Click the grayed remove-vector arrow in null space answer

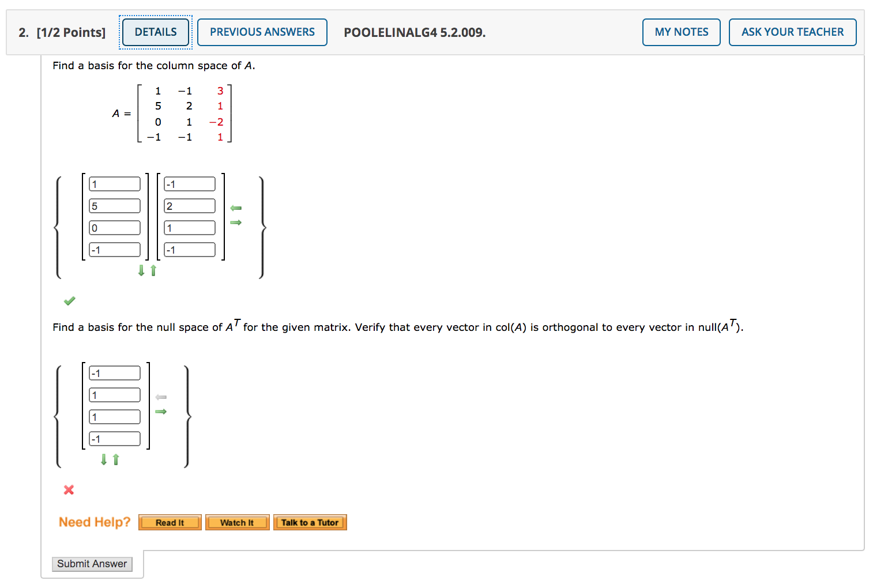(161, 397)
